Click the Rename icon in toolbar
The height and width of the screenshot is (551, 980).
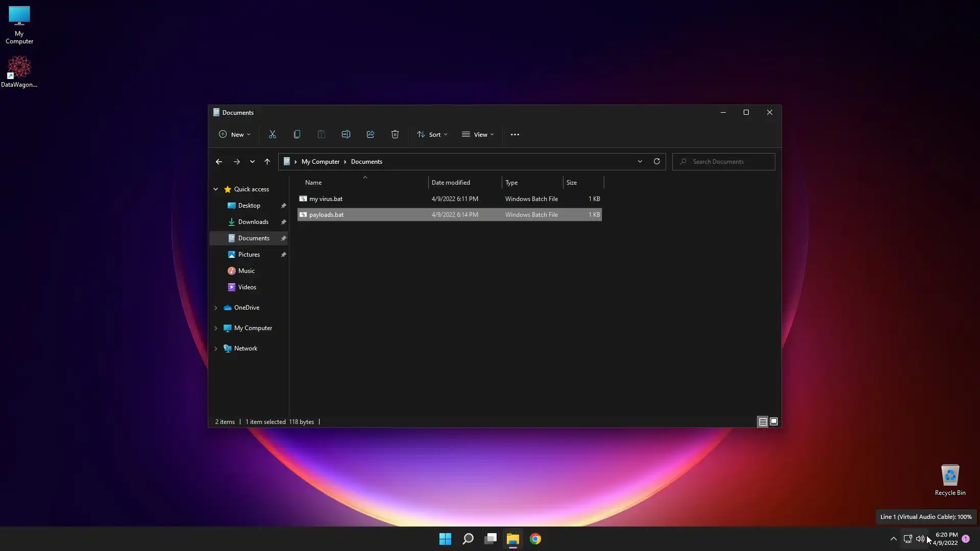coord(346,134)
